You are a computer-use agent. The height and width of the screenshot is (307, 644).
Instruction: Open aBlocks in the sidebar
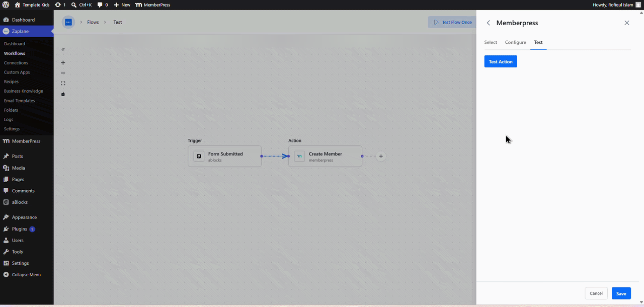coord(27,202)
